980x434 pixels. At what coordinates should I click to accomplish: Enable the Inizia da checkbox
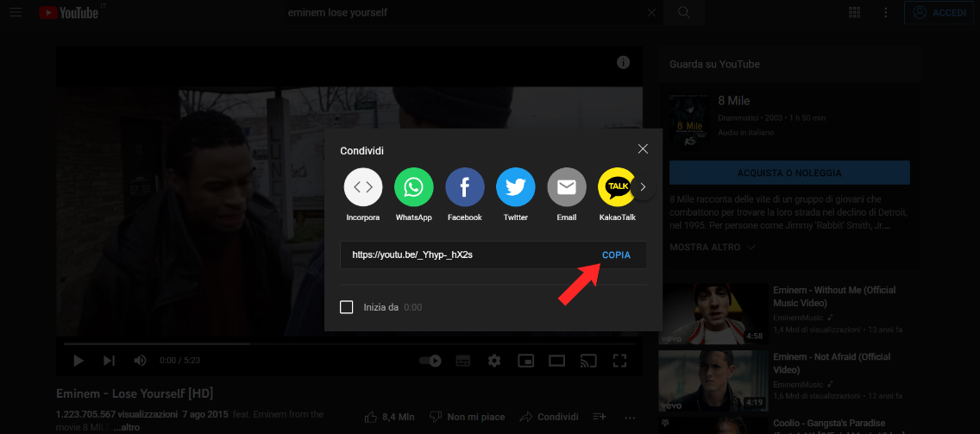tap(346, 307)
